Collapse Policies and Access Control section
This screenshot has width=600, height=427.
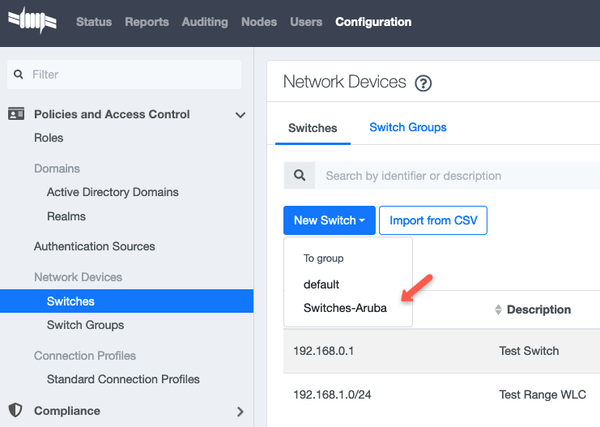coord(240,115)
